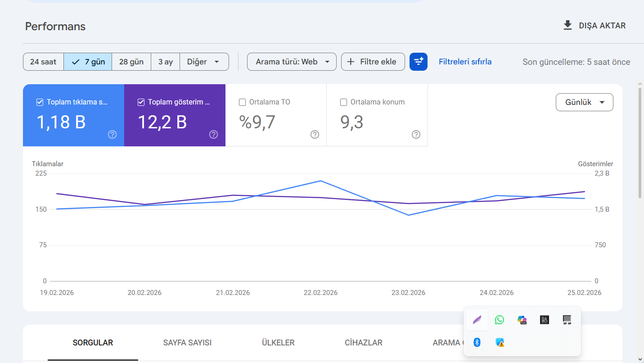
Task: Enable the Ortalama TO checkbox
Action: pos(243,102)
